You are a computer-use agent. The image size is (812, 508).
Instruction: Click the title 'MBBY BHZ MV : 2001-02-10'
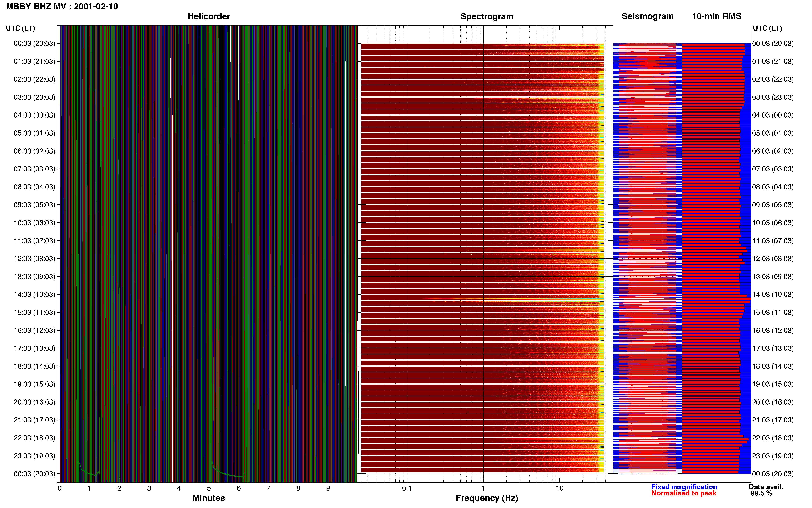tap(62, 6)
